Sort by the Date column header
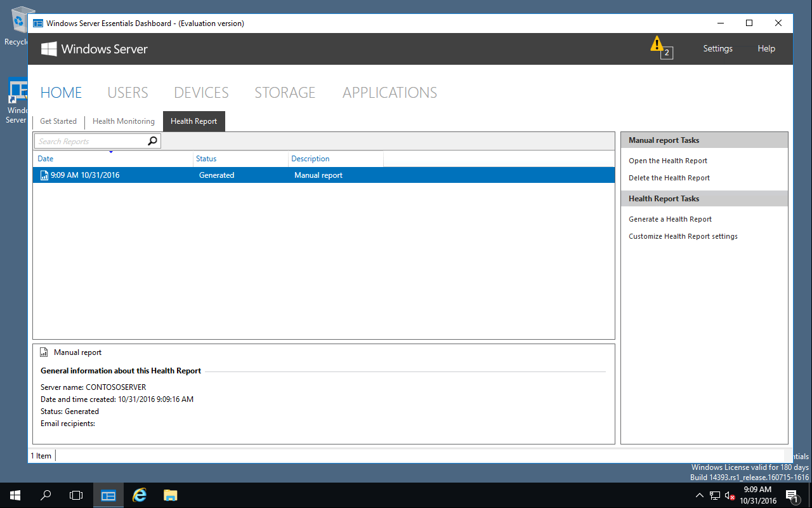 coord(113,159)
